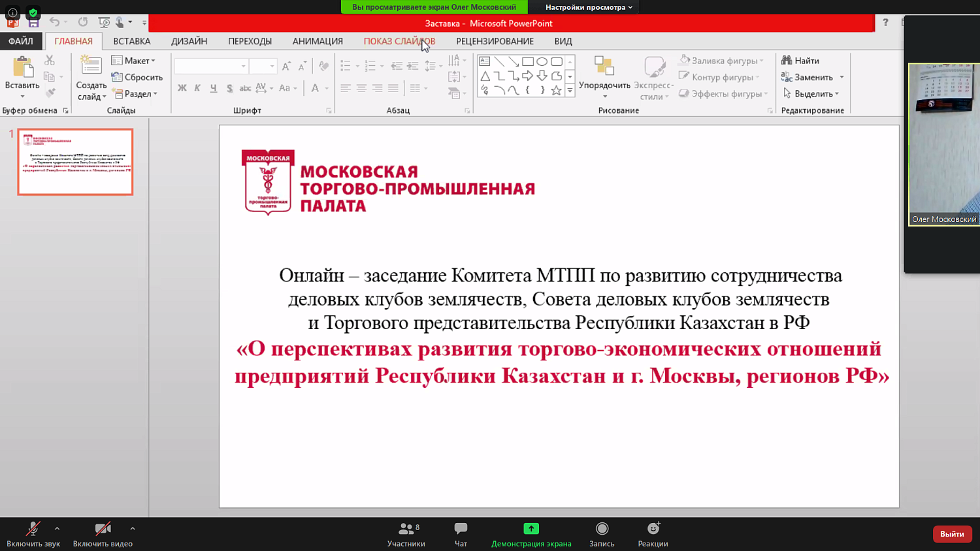Select slide 1 thumbnail in the panel
The height and width of the screenshot is (551, 980).
click(74, 162)
